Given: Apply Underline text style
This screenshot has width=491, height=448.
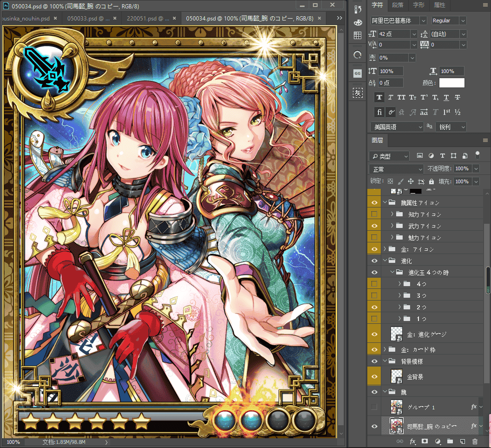Looking at the screenshot, I should point(446,97).
